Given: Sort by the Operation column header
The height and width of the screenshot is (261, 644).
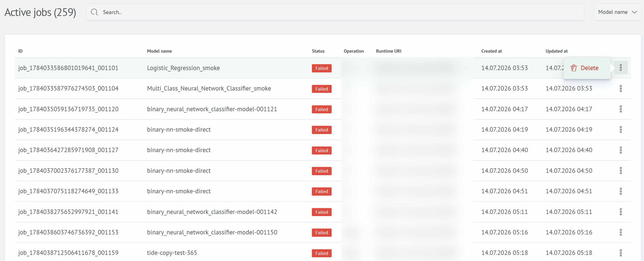Looking at the screenshot, I should pos(354,51).
